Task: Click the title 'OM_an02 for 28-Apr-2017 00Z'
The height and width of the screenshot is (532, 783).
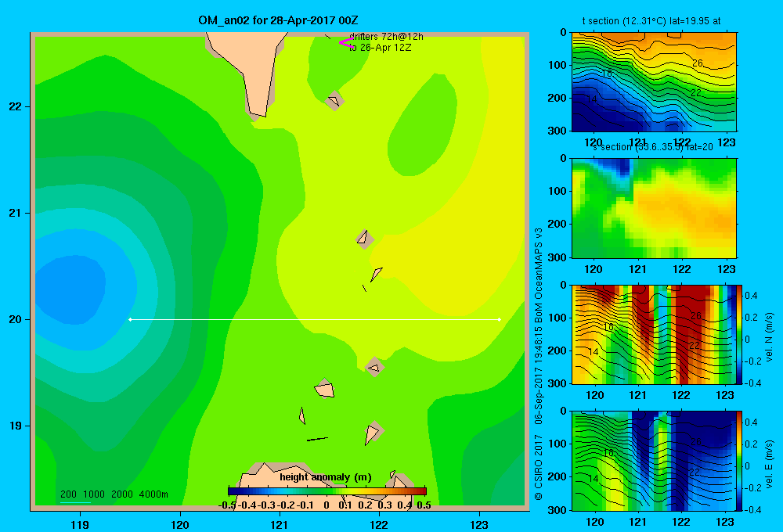Action: coord(278,20)
